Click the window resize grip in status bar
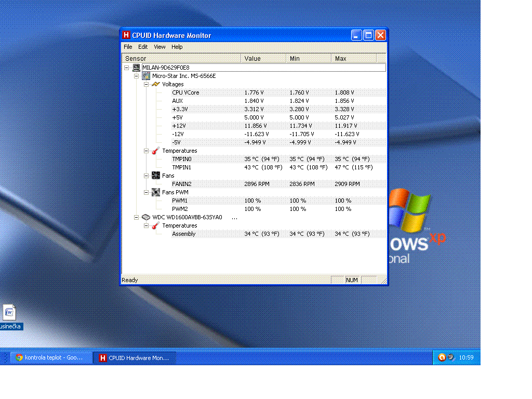 tap(383, 281)
